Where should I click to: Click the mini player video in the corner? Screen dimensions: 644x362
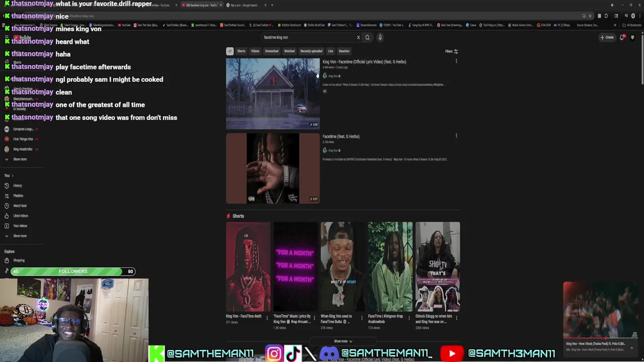point(601,310)
